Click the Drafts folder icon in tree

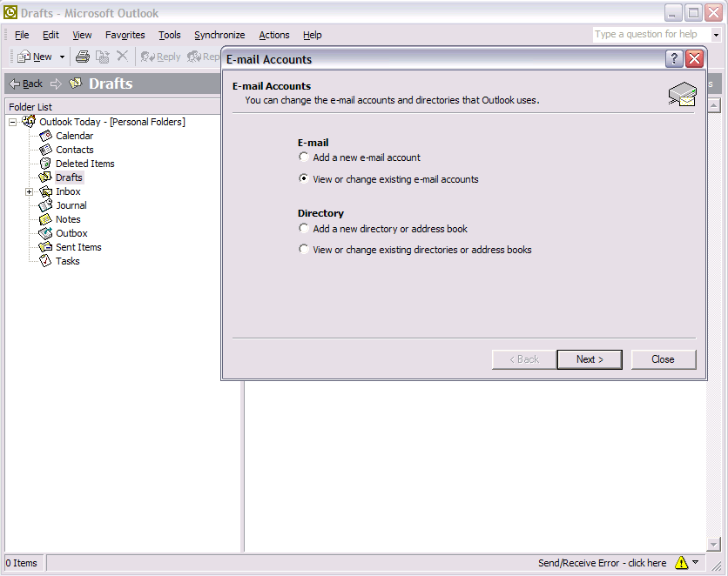[45, 177]
